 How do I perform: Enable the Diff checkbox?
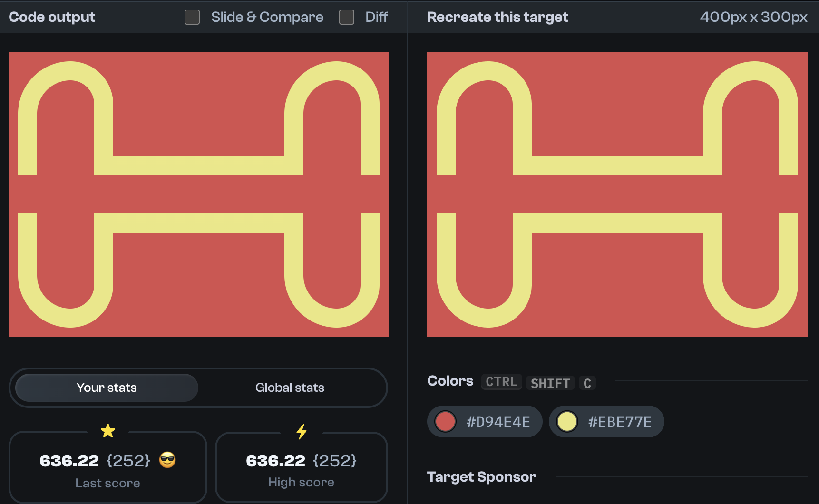pyautogui.click(x=347, y=17)
